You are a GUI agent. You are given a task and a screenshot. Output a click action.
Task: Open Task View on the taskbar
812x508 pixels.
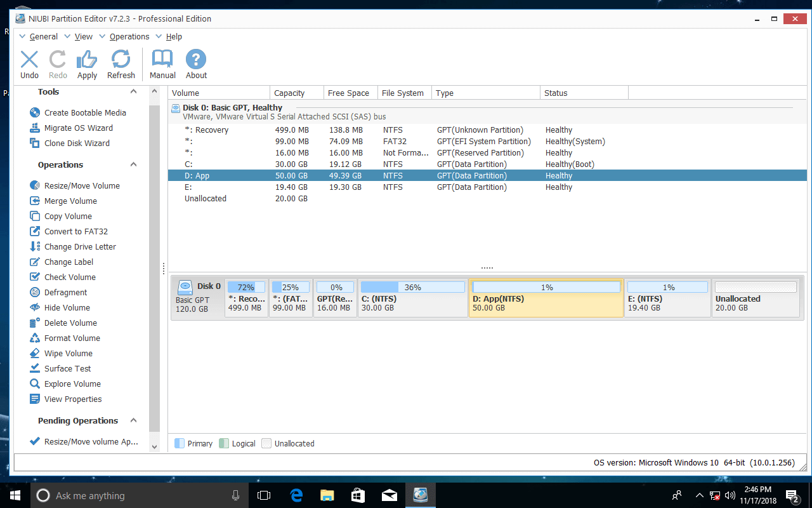(x=264, y=495)
